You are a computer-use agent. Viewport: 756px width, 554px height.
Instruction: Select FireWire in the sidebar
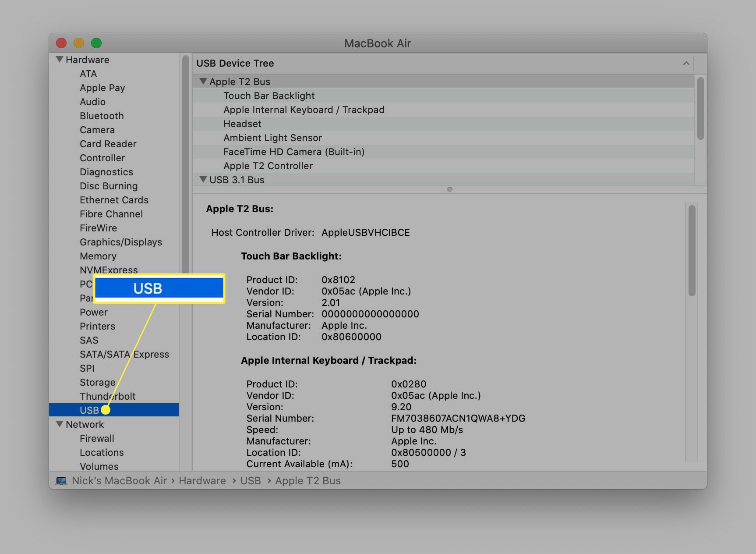(98, 228)
